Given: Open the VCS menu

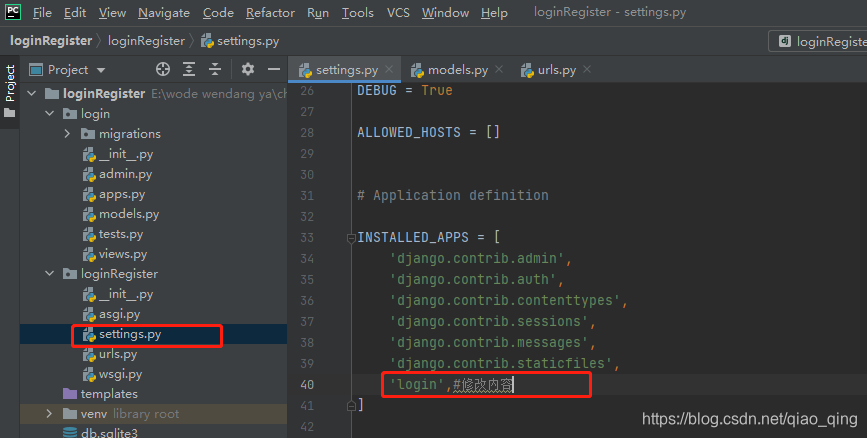Looking at the screenshot, I should [x=398, y=13].
